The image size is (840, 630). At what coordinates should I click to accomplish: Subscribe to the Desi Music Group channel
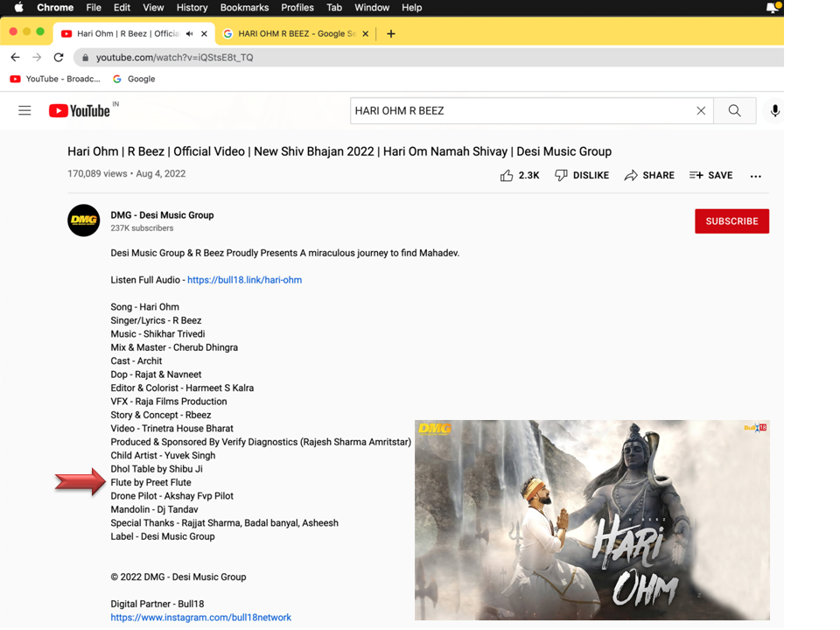click(x=731, y=221)
